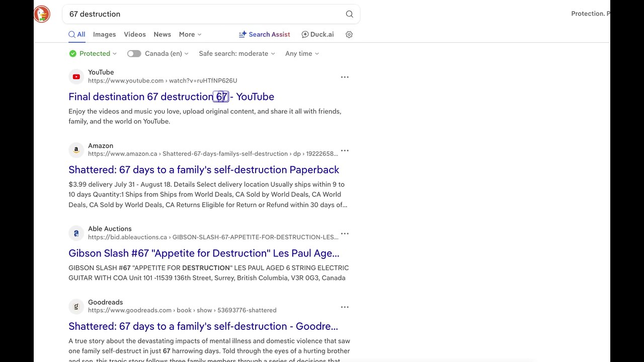The height and width of the screenshot is (362, 644).
Task: Open the Gibson Slash #67 Les Paul result
Action: point(204,253)
